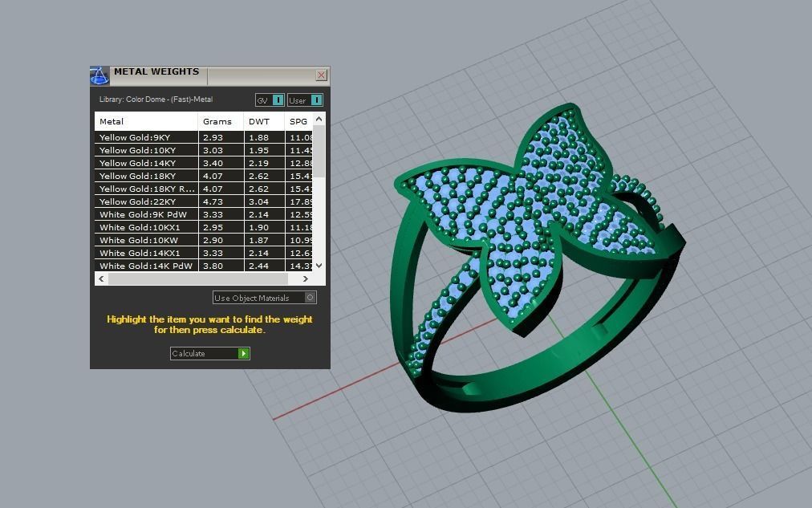Select White Gold:10KX1 row

[x=204, y=227]
